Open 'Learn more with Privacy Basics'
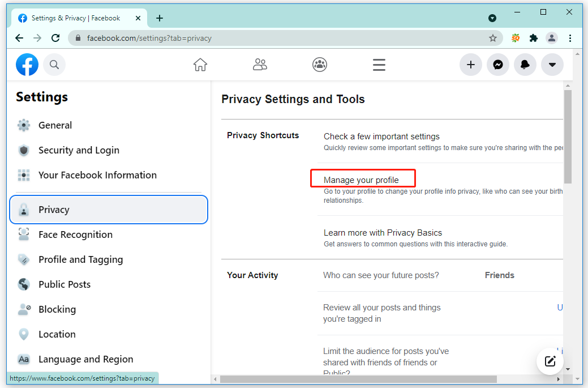Image resolution: width=588 pixels, height=388 pixels. tap(383, 233)
